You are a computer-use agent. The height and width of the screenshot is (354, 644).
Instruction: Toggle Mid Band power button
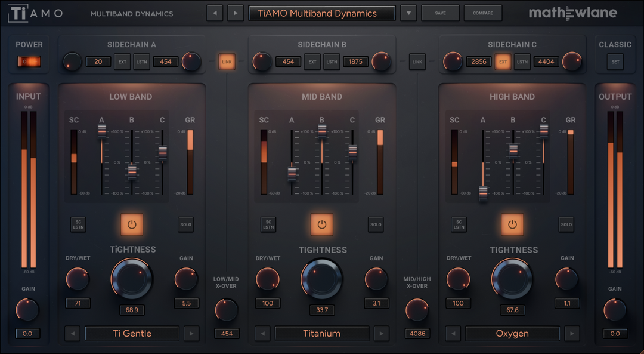[x=322, y=224]
